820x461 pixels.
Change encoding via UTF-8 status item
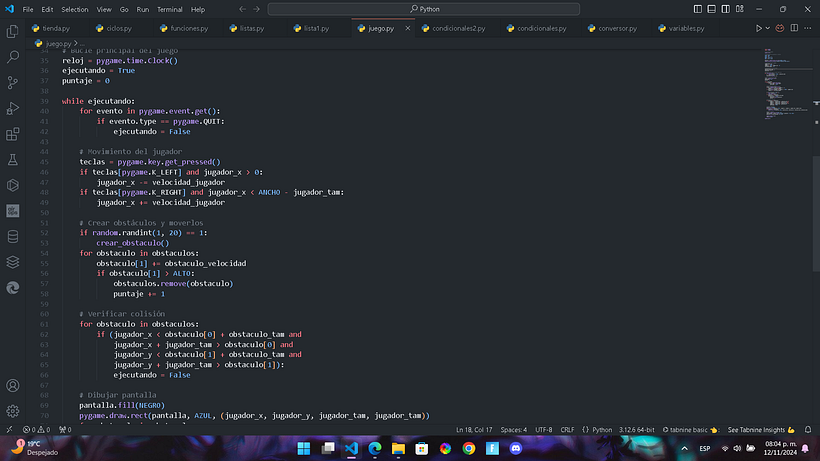coord(543,430)
